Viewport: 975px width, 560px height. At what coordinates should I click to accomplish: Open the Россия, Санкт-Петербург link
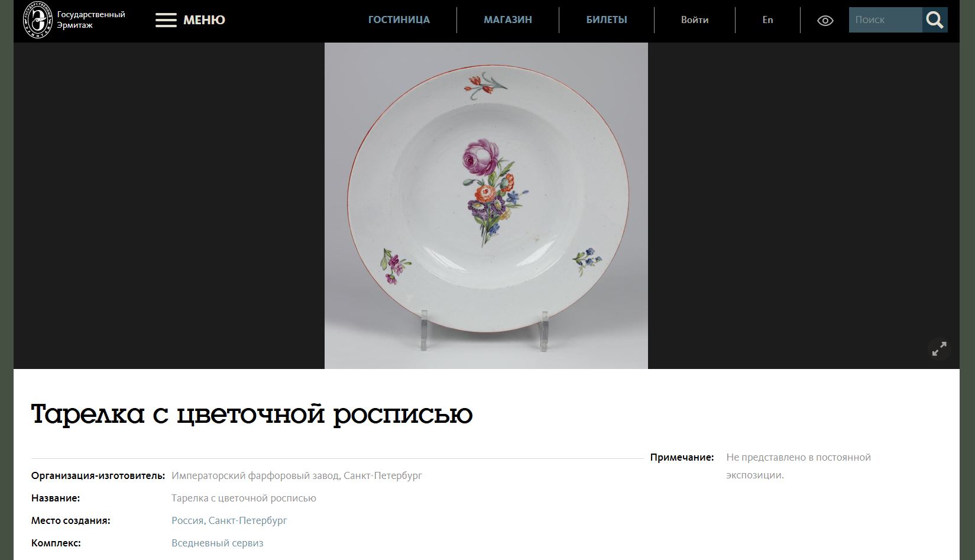click(x=229, y=520)
